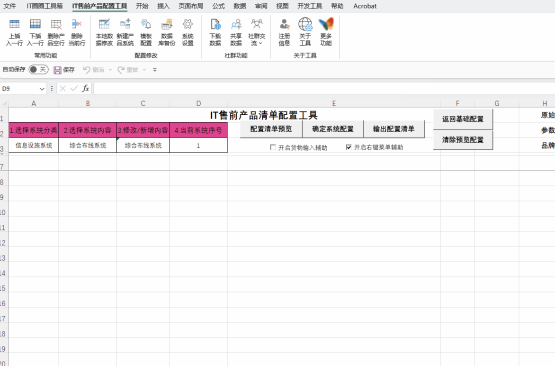Click the 新建产品系统 ribbon icon
Image resolution: width=555 pixels, height=366 pixels.
click(x=125, y=24)
